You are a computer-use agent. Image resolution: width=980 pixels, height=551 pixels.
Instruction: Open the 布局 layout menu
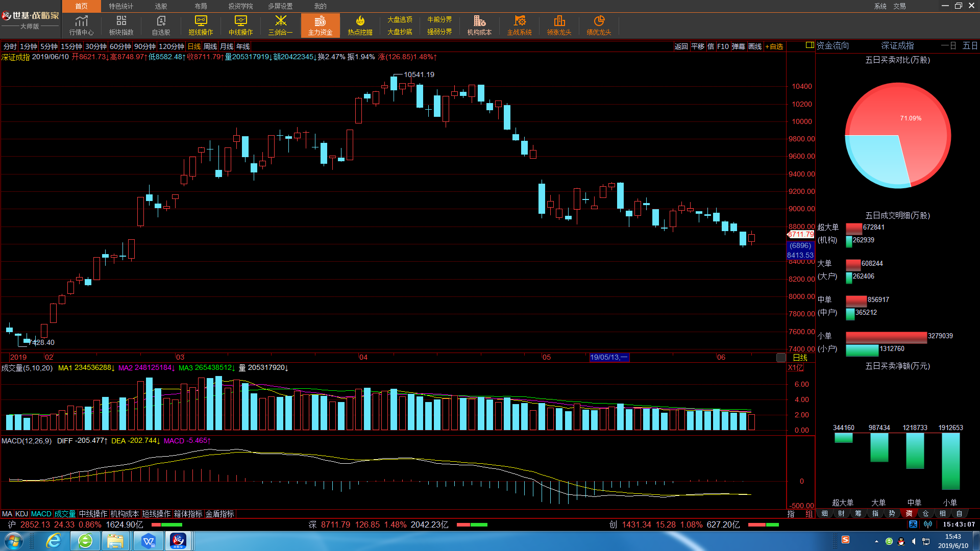coord(201,6)
